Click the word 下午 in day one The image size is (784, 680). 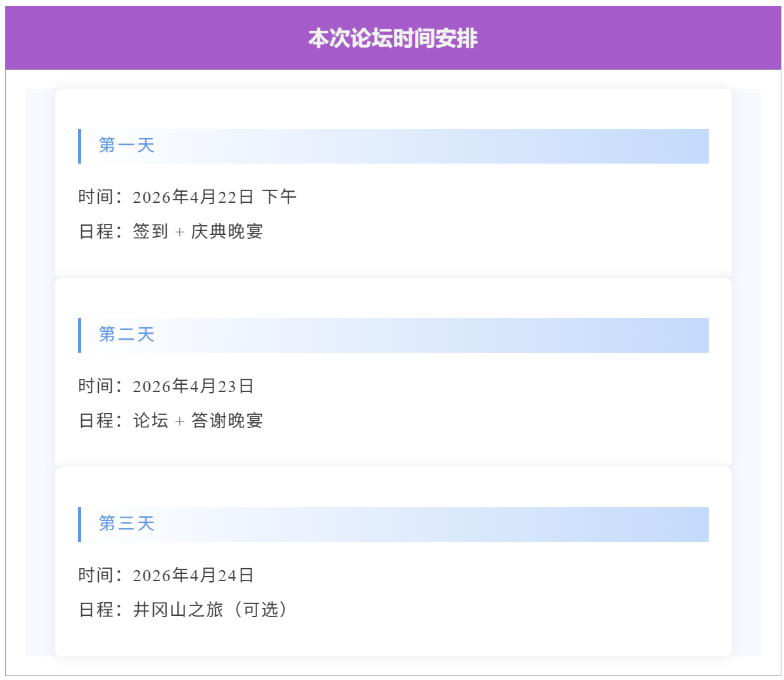pyautogui.click(x=279, y=197)
